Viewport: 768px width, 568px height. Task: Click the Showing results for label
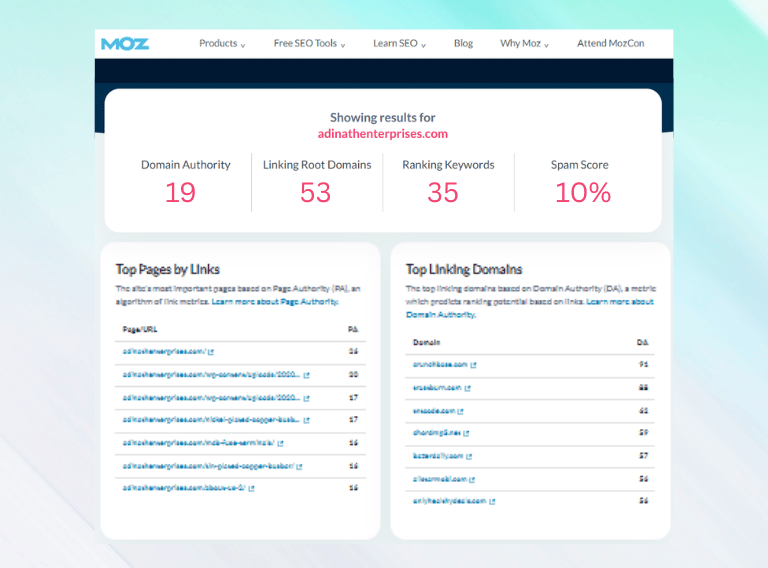tap(383, 118)
